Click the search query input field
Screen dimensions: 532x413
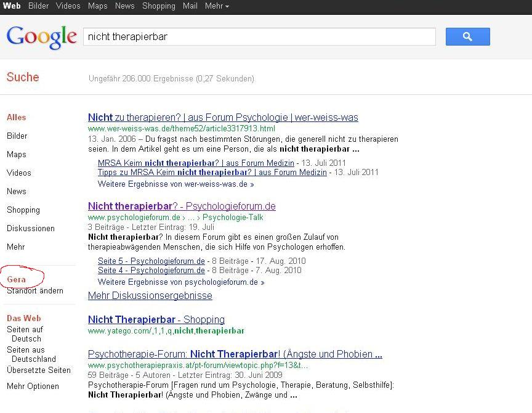tap(259, 37)
